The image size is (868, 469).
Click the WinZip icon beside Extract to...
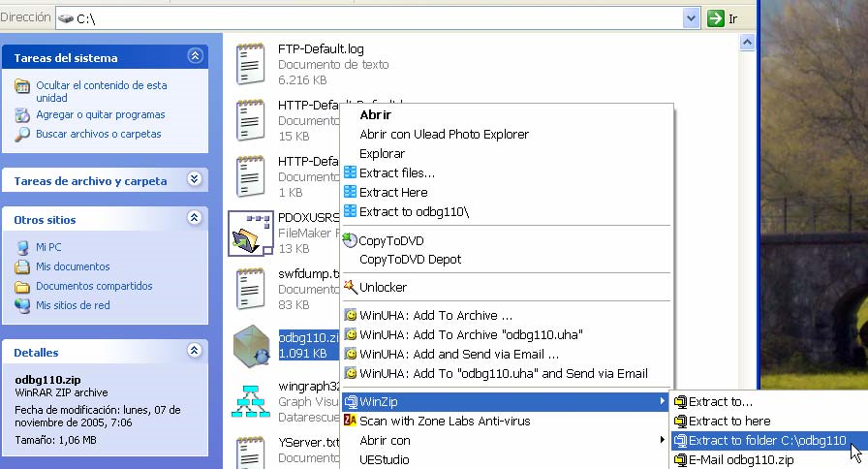680,401
